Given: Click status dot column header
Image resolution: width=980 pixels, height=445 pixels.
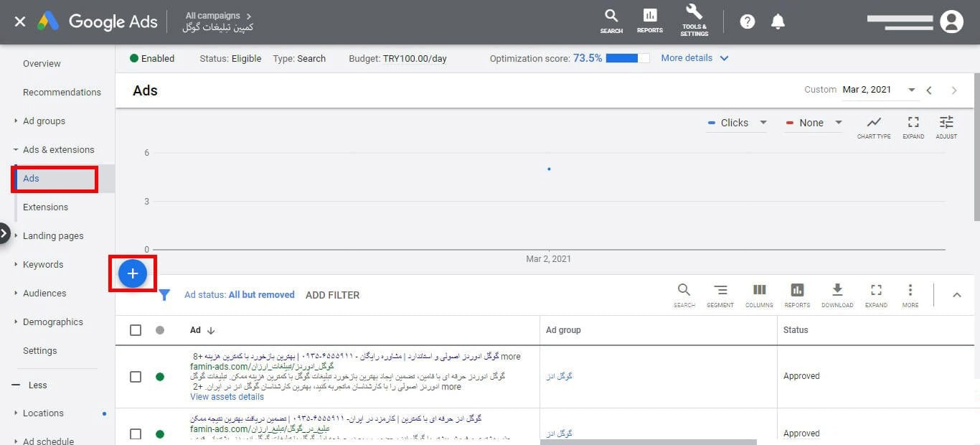Looking at the screenshot, I should [x=160, y=330].
